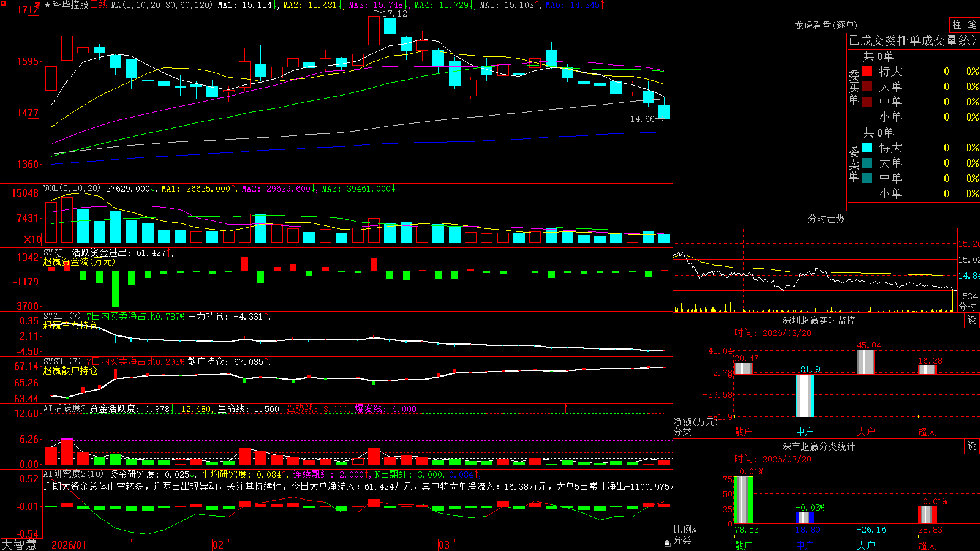Open the VOL(5,10,20) indicator selector

click(72, 189)
